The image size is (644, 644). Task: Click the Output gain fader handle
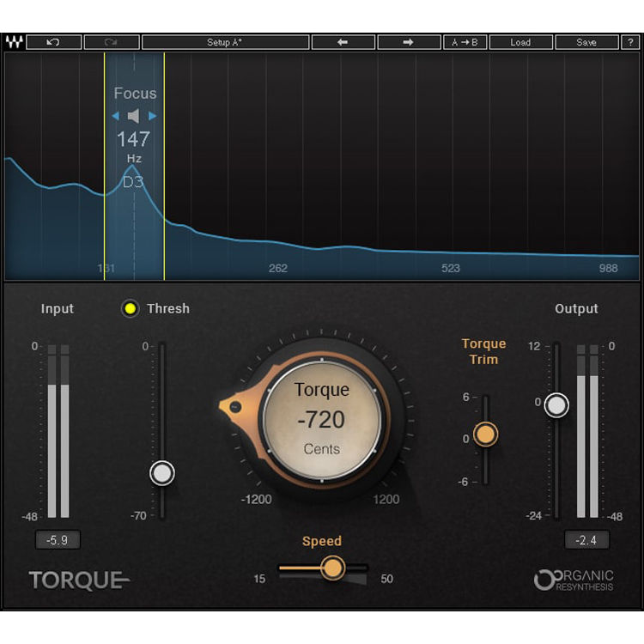click(556, 404)
